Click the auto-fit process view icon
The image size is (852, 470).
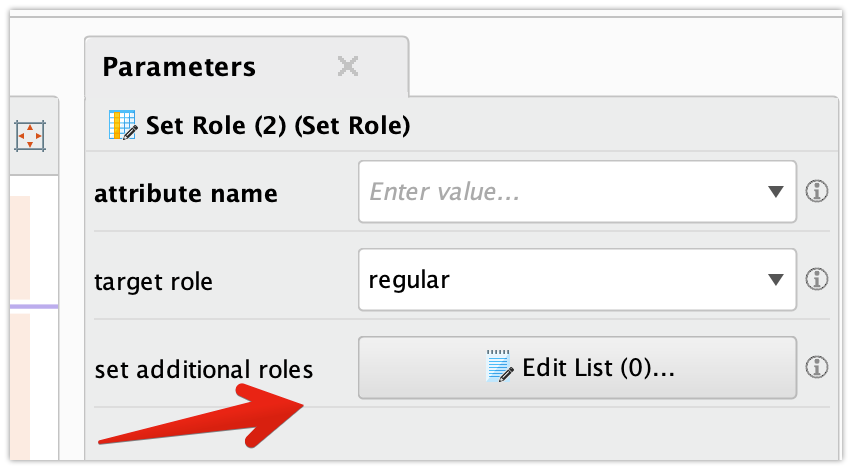(x=30, y=135)
